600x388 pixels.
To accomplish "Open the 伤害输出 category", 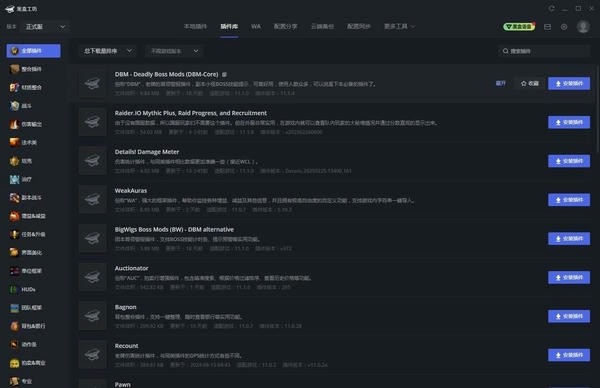I will [x=33, y=124].
